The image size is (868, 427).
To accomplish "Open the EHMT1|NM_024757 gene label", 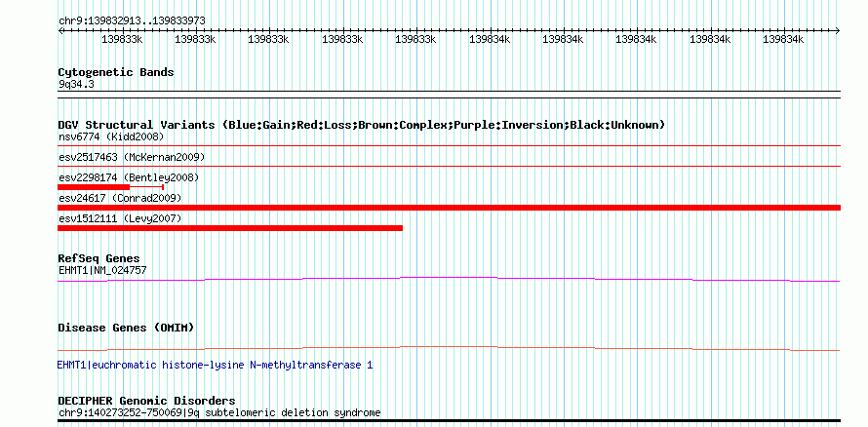I will pos(102,270).
